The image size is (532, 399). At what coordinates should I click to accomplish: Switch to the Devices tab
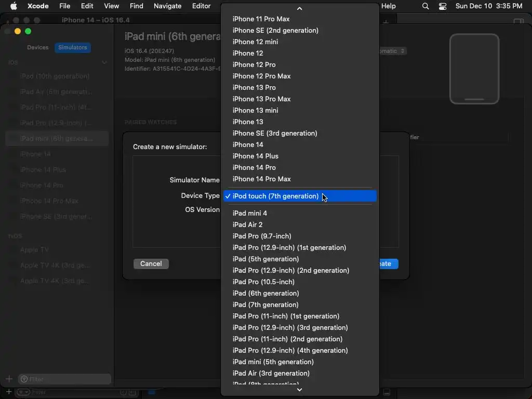pos(37,47)
